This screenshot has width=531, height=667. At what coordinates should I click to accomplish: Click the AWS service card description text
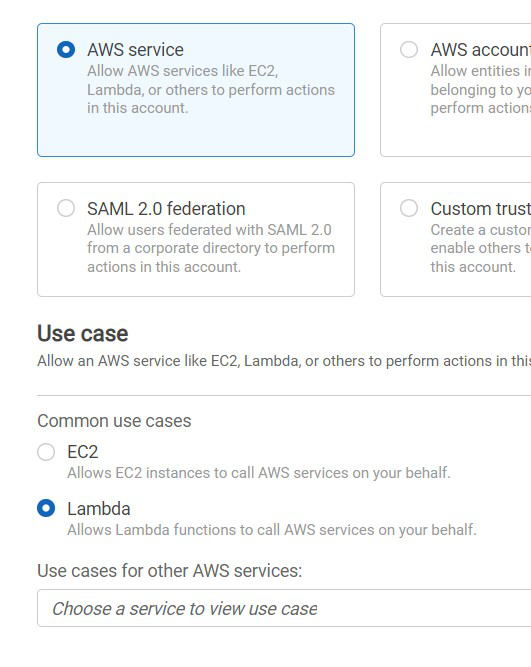click(x=211, y=89)
